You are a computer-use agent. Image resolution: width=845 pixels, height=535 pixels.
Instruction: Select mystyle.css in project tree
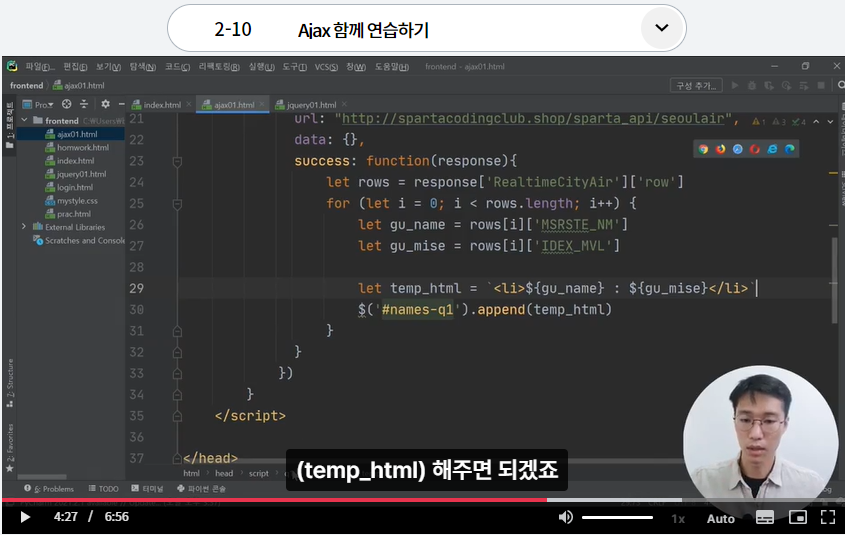(72, 200)
